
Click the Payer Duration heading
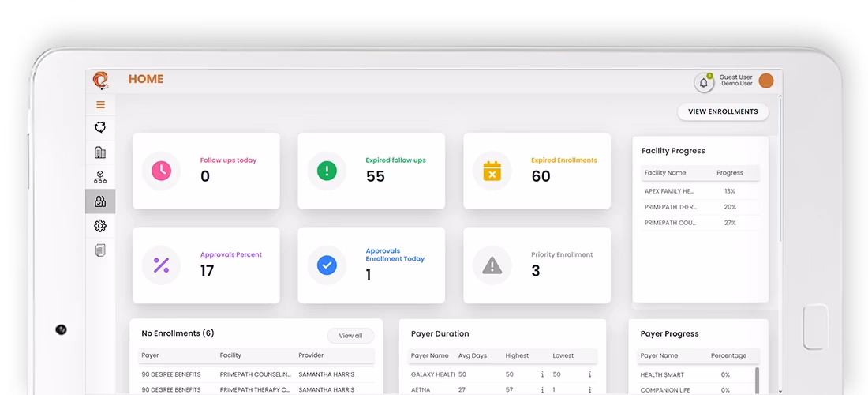tap(440, 333)
